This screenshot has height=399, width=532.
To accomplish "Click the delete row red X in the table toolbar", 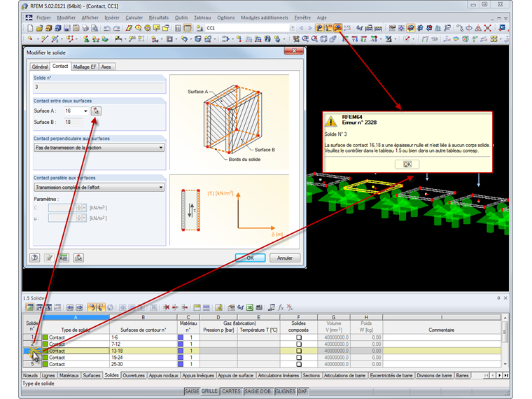I will pos(167,307).
